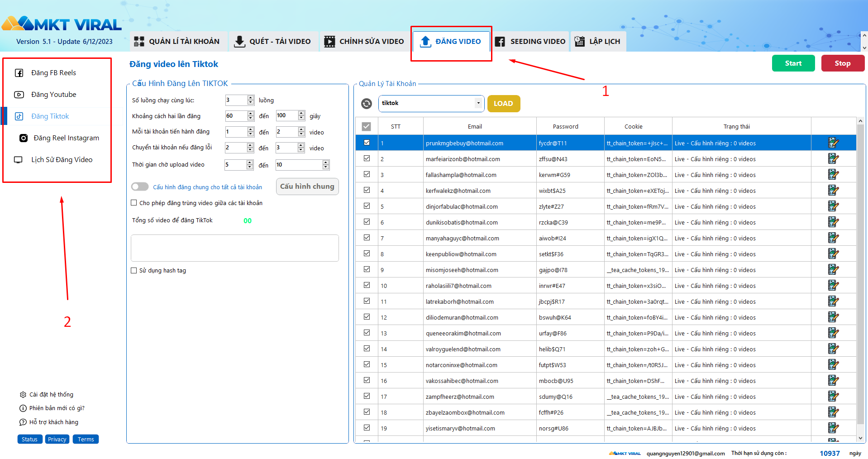The width and height of the screenshot is (868, 459).
Task: Open the ĐĂNG VIDEO tab
Action: tap(451, 42)
